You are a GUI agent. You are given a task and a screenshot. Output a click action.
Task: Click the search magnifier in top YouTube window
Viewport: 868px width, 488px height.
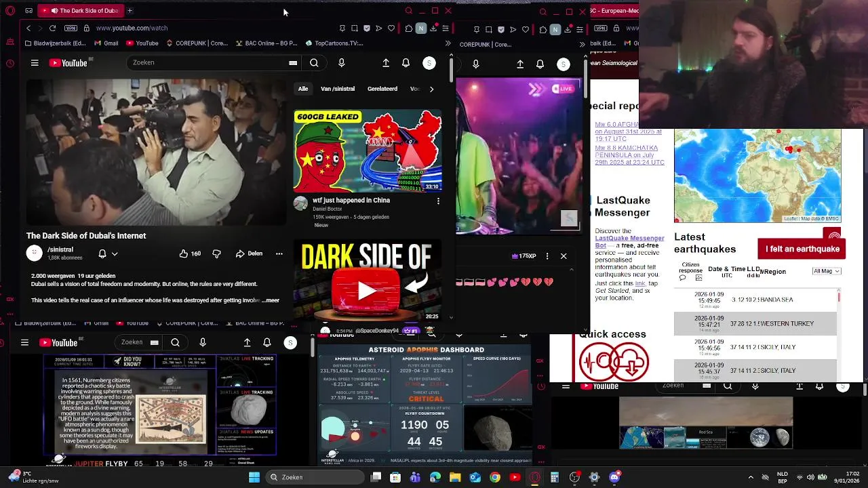314,62
